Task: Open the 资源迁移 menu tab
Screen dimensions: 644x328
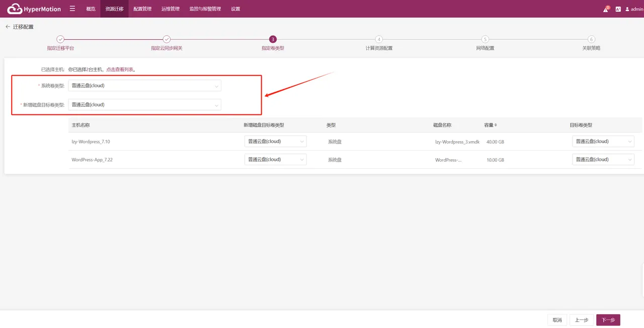Action: [x=114, y=9]
